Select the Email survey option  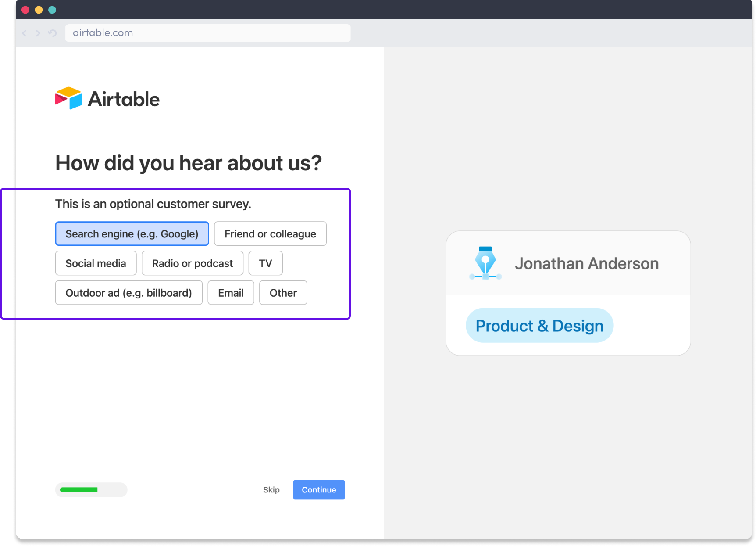(231, 293)
